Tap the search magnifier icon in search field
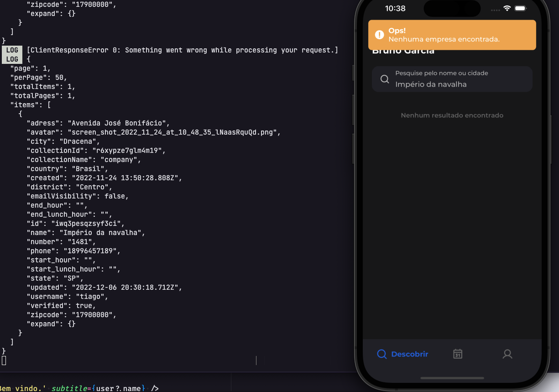Image resolution: width=559 pixels, height=392 pixels. click(x=385, y=79)
